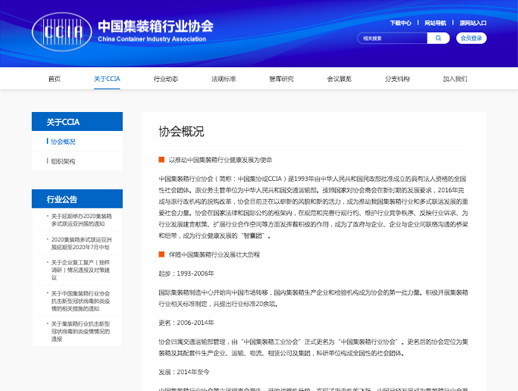Click the text 发展：2014年至今
This screenshot has width=518, height=391.
[x=184, y=372]
